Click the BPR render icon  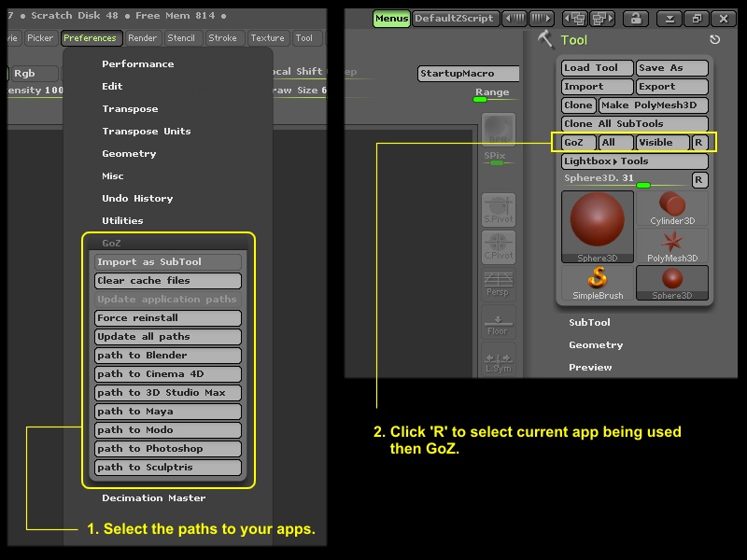coord(499,129)
